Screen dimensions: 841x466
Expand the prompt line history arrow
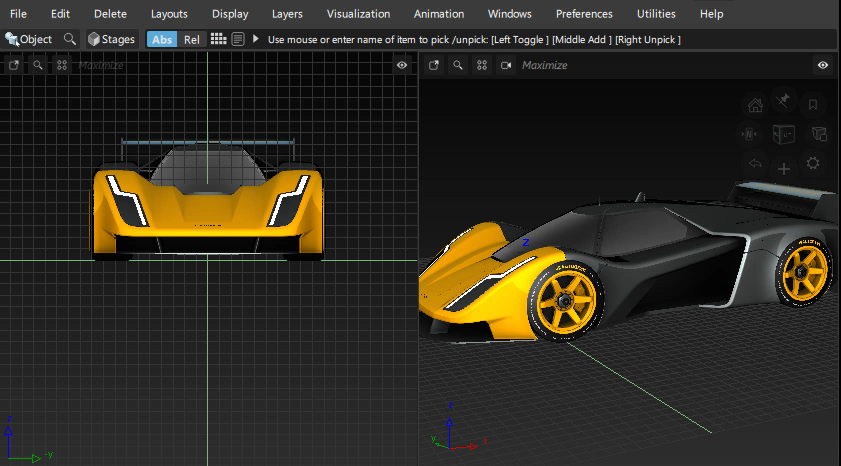pos(256,39)
